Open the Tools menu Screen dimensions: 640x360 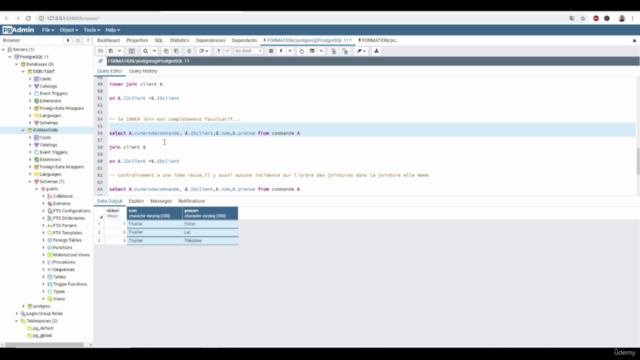(x=91, y=30)
